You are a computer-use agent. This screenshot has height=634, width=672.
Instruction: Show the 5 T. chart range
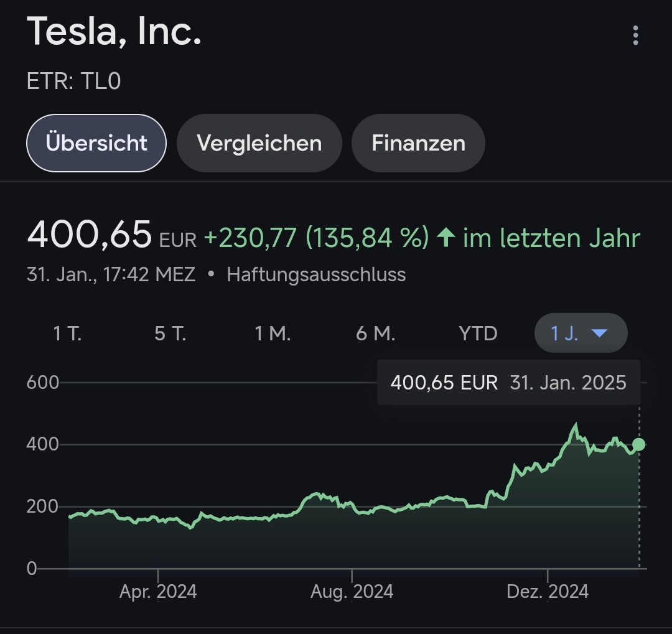(170, 333)
